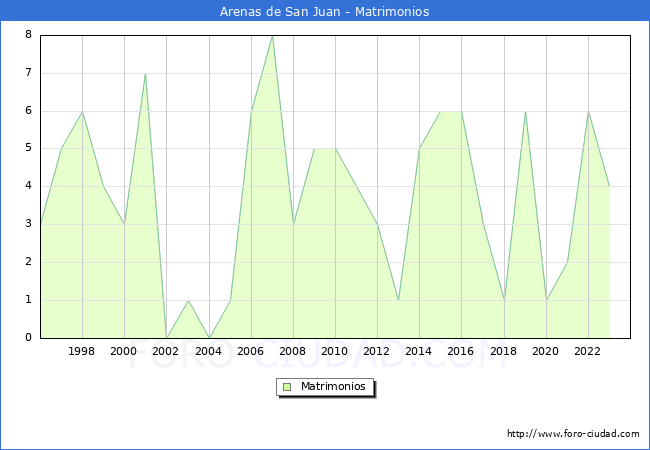Click the chart title 'Arenas de San Juan - Matrimonios'

coord(325,12)
